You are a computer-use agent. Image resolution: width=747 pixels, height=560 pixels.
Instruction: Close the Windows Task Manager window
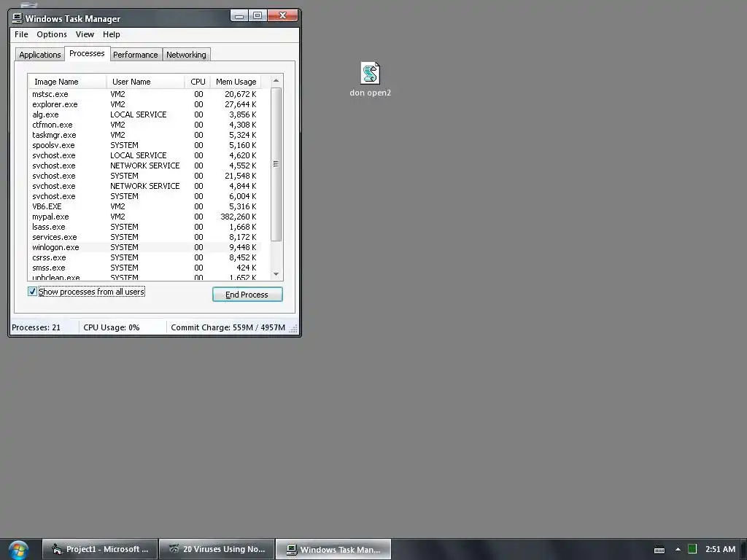282,16
